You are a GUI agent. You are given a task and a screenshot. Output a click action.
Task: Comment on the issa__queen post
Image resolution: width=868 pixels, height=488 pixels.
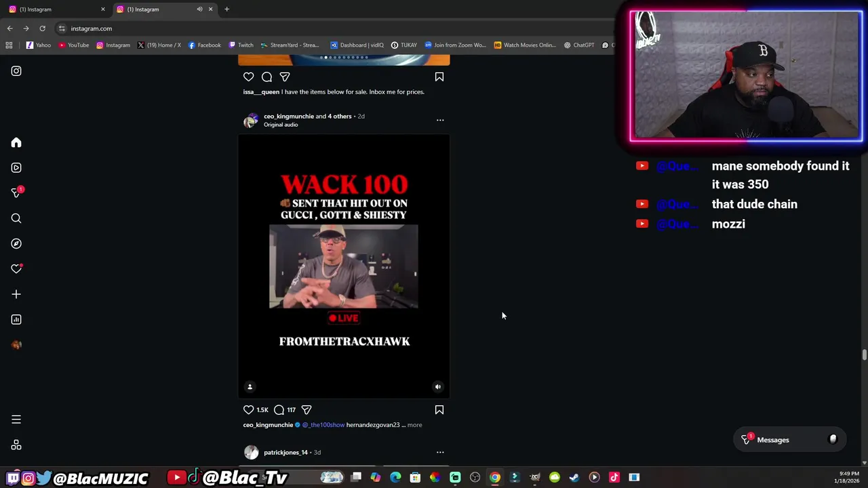pos(267,77)
